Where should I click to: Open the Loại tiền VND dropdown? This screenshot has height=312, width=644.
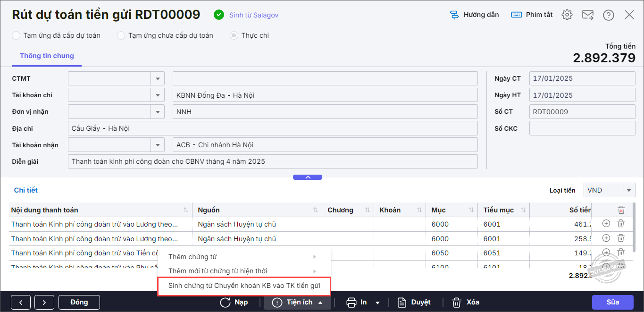point(628,190)
